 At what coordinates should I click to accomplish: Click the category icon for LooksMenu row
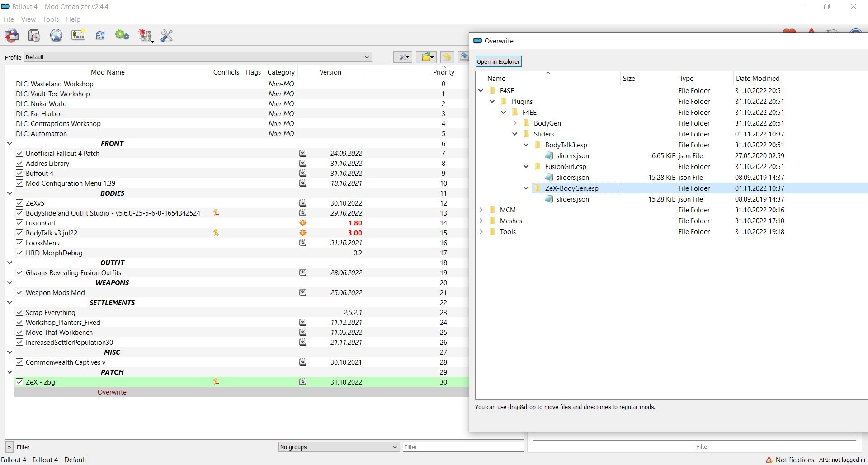(x=303, y=243)
